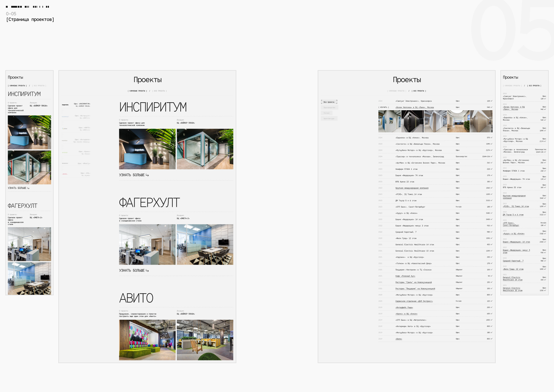Click desktop row Нижфарм STADA 1 этаж
Image resolution: width=554 pixels, height=392 pixels.
pyautogui.click(x=435, y=169)
